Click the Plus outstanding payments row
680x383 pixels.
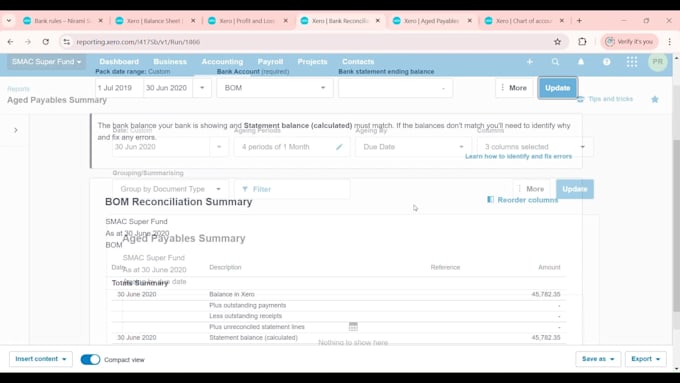(338, 305)
